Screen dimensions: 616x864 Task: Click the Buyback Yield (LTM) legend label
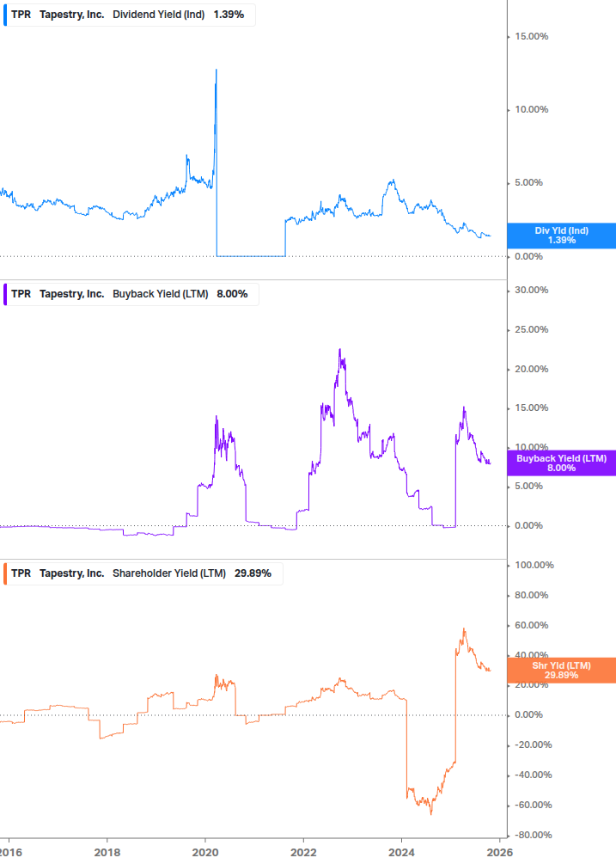[x=161, y=293]
